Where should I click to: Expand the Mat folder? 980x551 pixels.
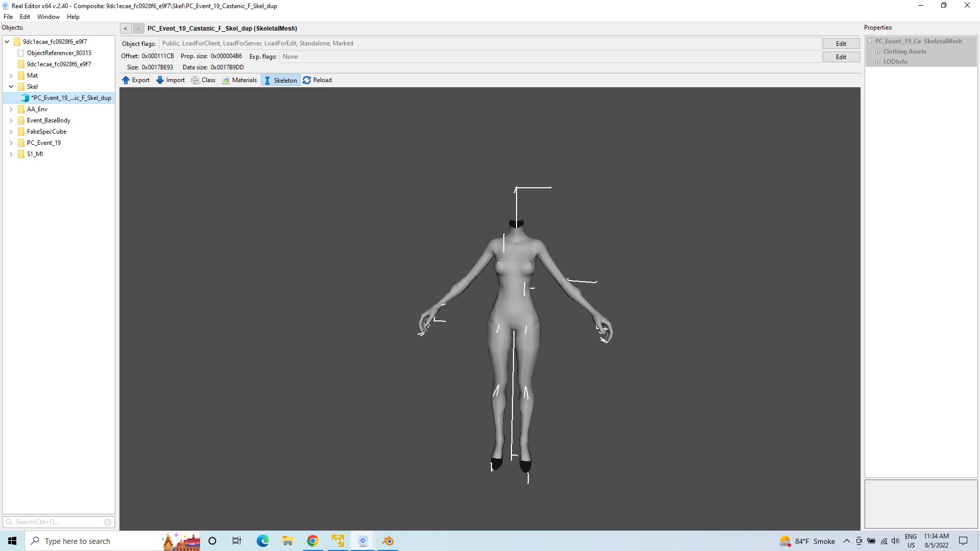click(11, 76)
